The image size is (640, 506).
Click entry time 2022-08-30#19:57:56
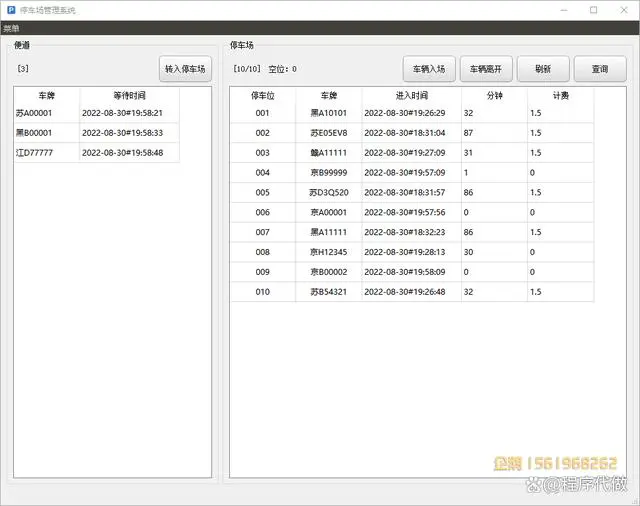[404, 213]
